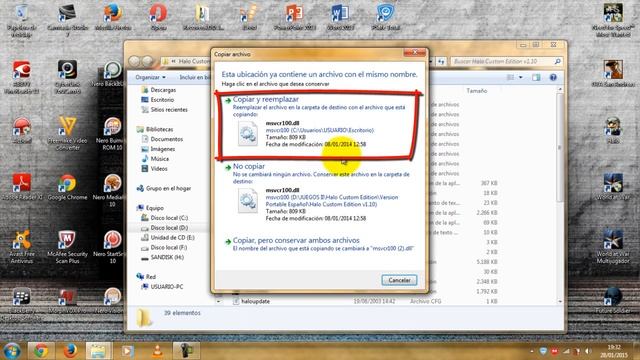The width and height of the screenshot is (640, 360).
Task: Open Google Chrome desktop shortcut
Action: [67, 187]
